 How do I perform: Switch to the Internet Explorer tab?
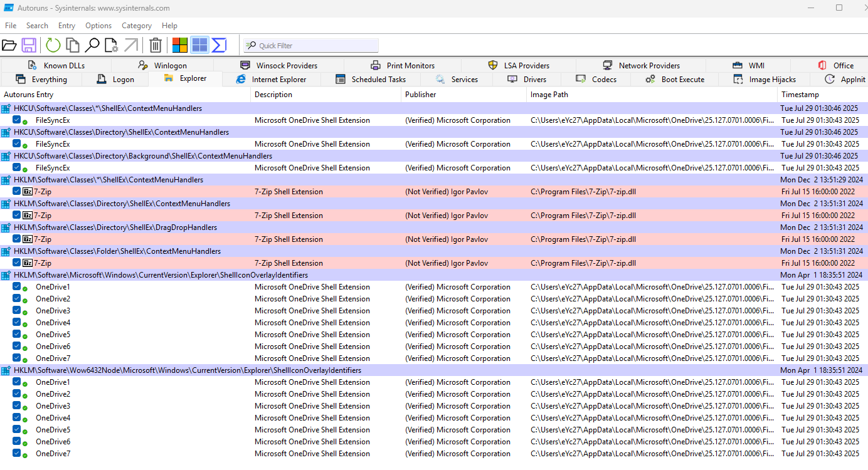[271, 80]
